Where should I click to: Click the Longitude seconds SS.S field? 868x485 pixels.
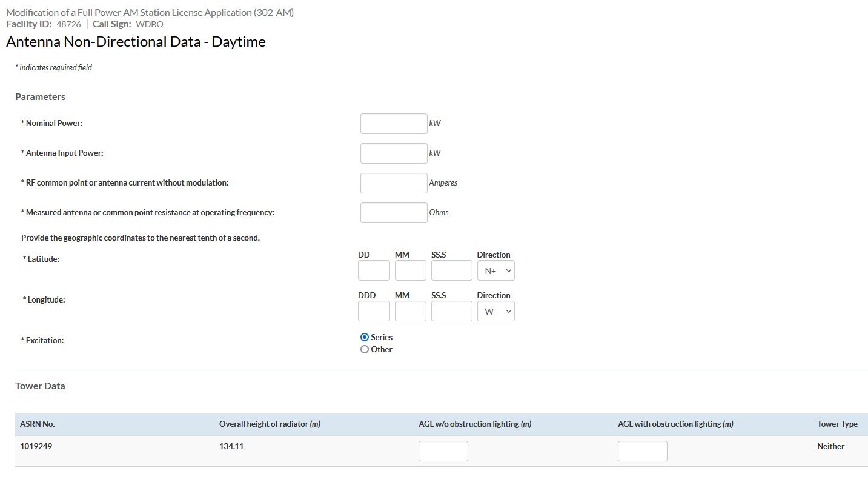point(451,311)
